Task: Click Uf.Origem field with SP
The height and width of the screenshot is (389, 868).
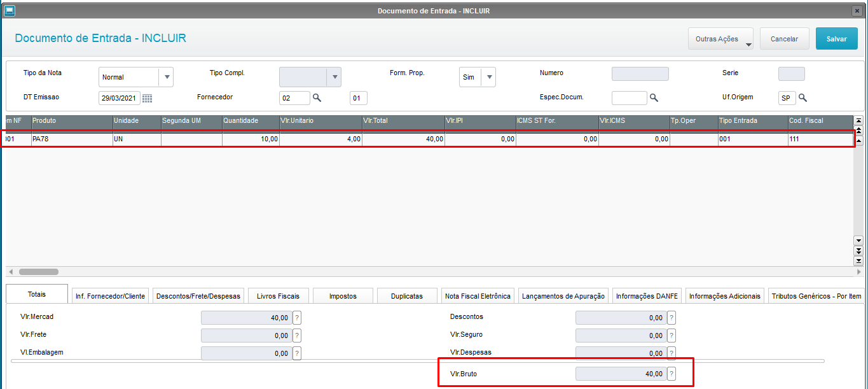Action: point(787,98)
